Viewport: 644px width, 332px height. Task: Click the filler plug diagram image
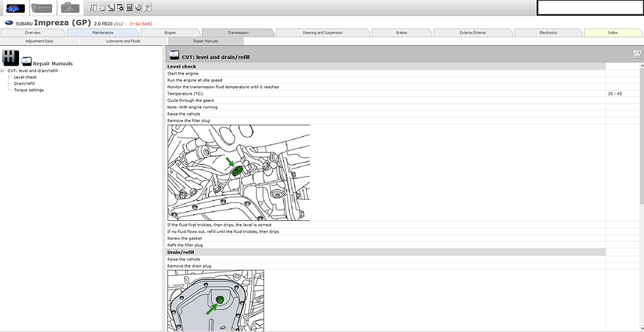point(239,173)
